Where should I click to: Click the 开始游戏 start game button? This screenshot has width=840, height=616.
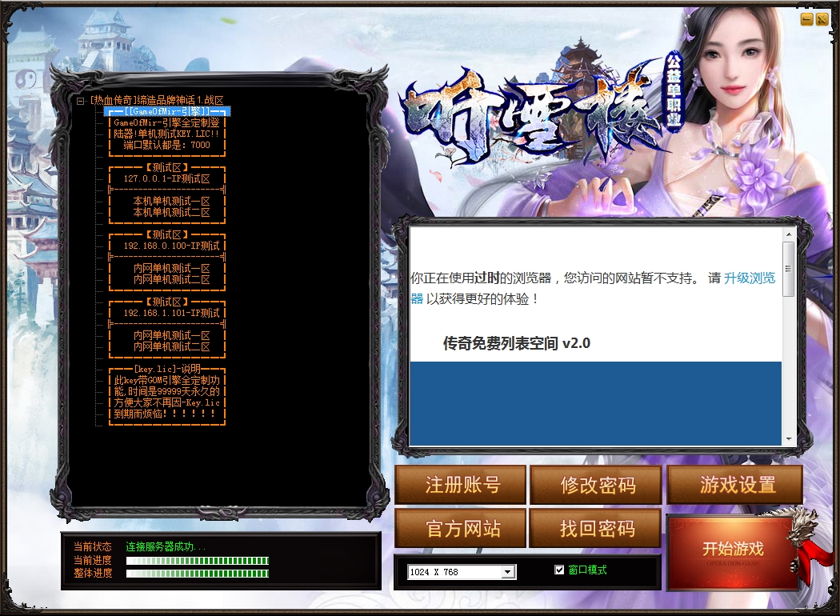click(732, 550)
